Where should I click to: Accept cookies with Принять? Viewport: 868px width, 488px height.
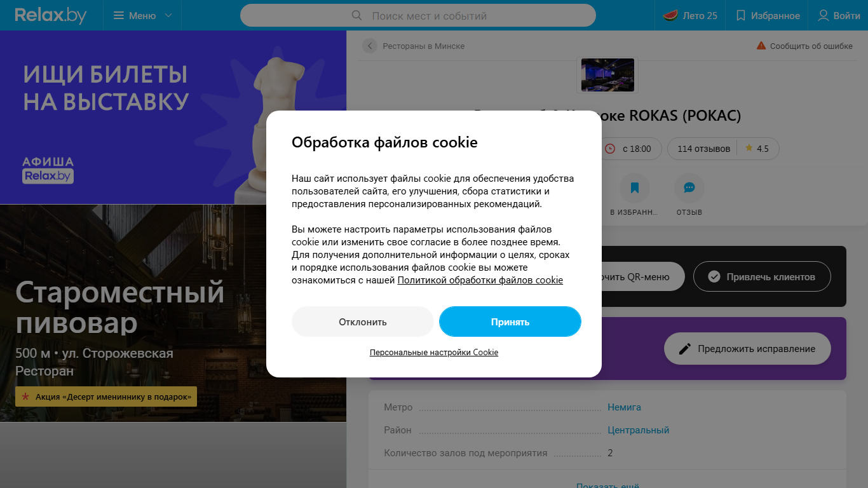[510, 322]
